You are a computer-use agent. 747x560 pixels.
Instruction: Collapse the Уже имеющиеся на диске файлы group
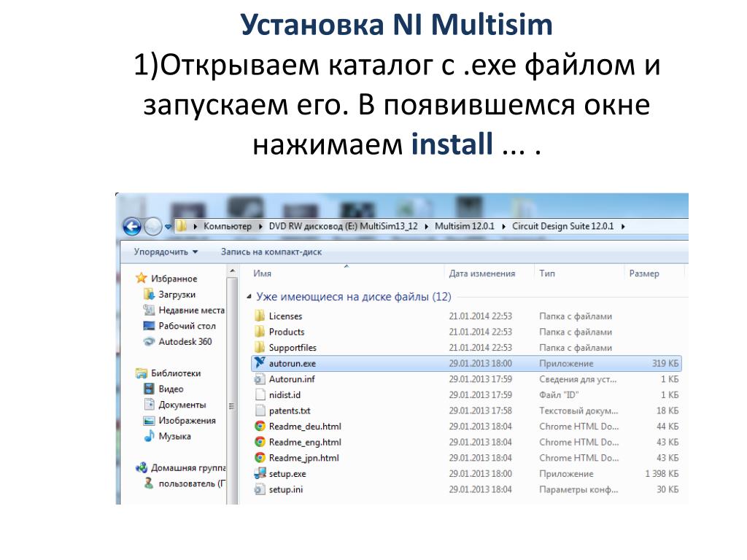pyautogui.click(x=249, y=297)
